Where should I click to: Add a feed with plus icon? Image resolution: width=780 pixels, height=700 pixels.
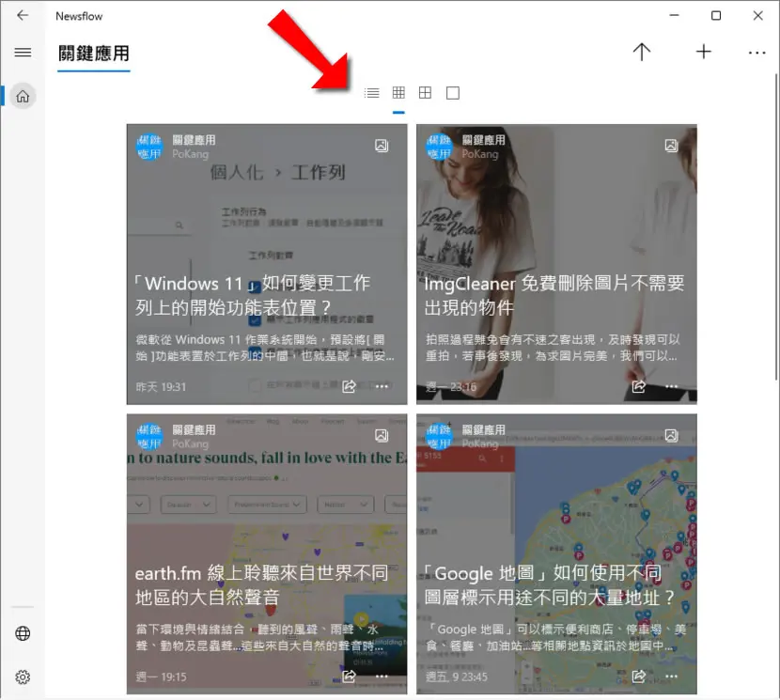pyautogui.click(x=703, y=52)
